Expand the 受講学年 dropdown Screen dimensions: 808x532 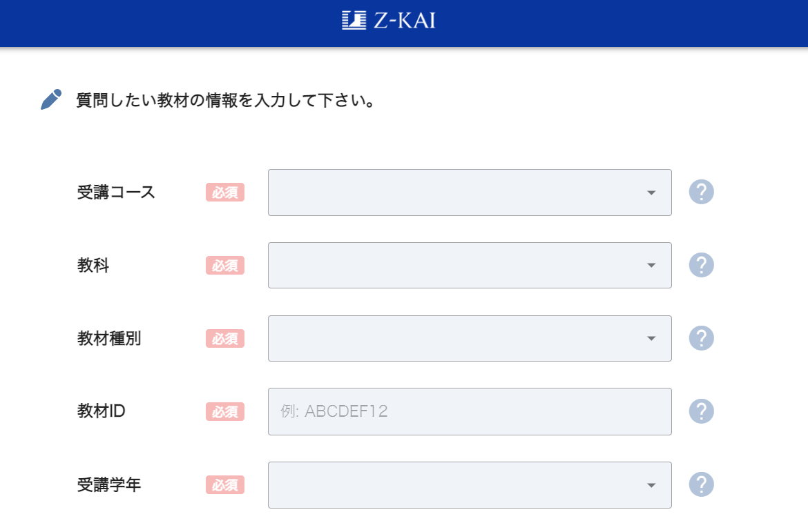(470, 485)
